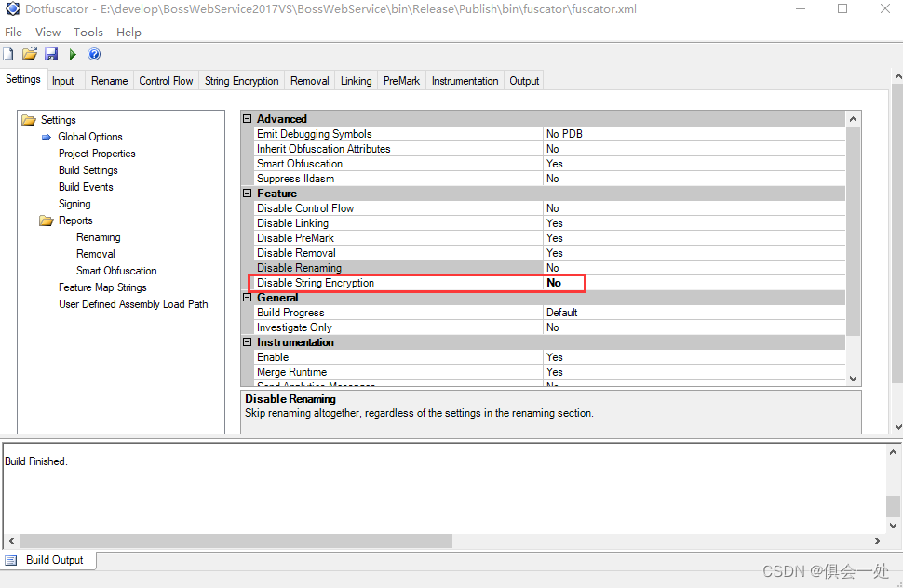The height and width of the screenshot is (588, 903).
Task: Open the Tools menu
Action: click(88, 33)
